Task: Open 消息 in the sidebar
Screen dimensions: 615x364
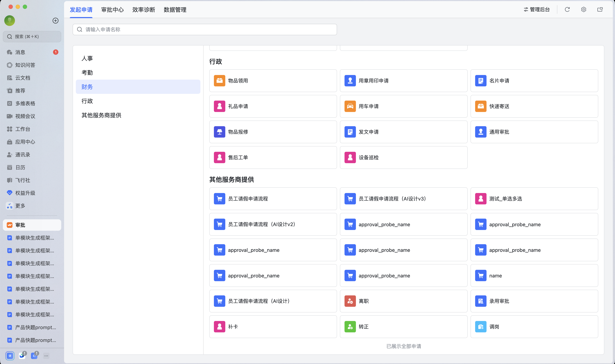Action: point(32,52)
